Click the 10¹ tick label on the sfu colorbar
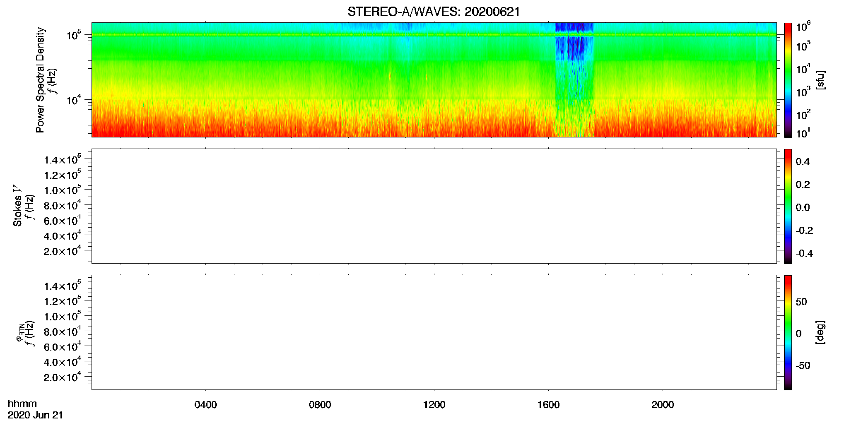Image resolution: width=868 pixels, height=447 pixels. coord(803,133)
